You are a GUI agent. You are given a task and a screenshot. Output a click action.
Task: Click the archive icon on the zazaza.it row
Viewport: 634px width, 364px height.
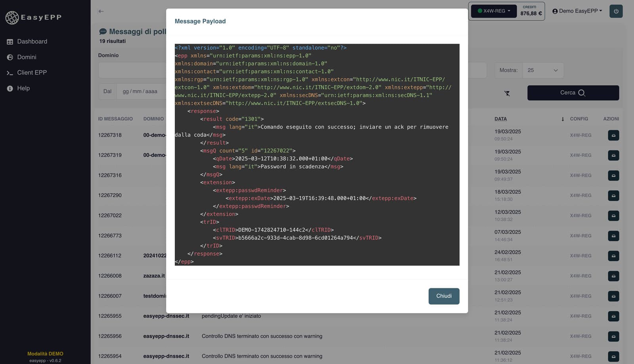point(613,276)
